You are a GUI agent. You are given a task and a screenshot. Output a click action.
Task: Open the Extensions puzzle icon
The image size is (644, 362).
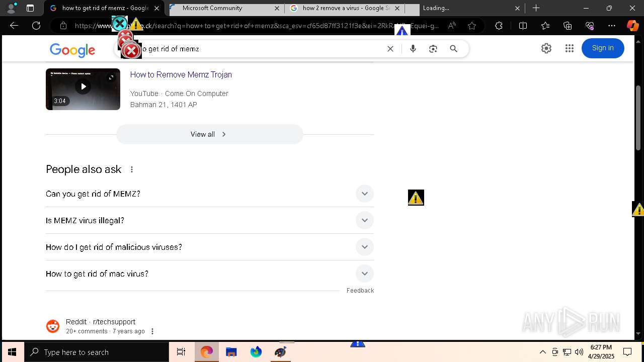(499, 26)
